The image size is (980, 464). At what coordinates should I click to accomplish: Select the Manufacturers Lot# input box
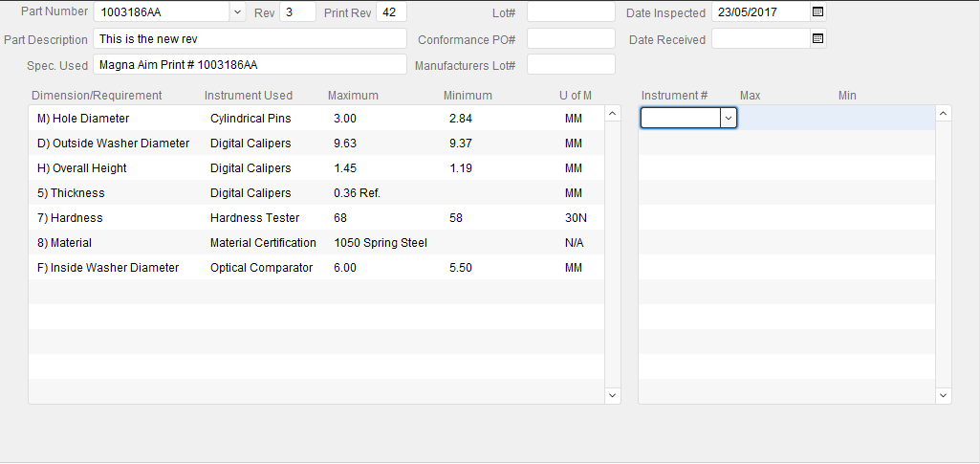[571, 64]
